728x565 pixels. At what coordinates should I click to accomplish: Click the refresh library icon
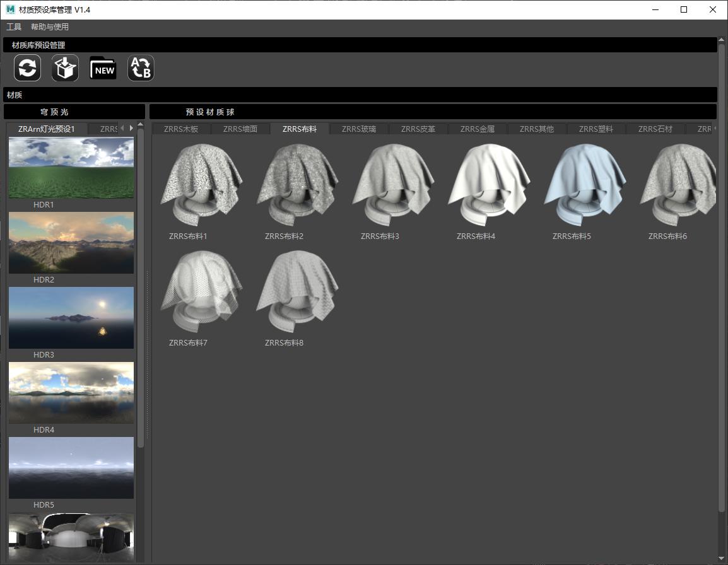[x=28, y=68]
